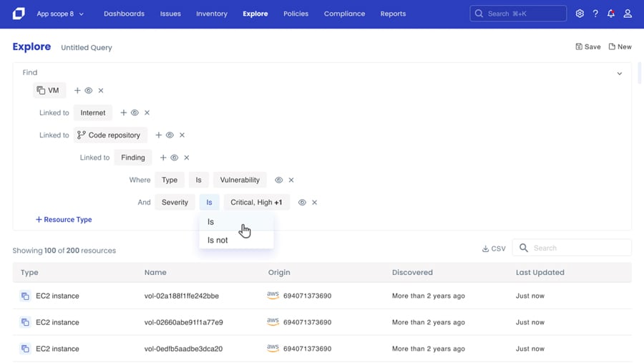This screenshot has height=363, width=644.
Task: Open the Policies tab
Action: point(296,14)
